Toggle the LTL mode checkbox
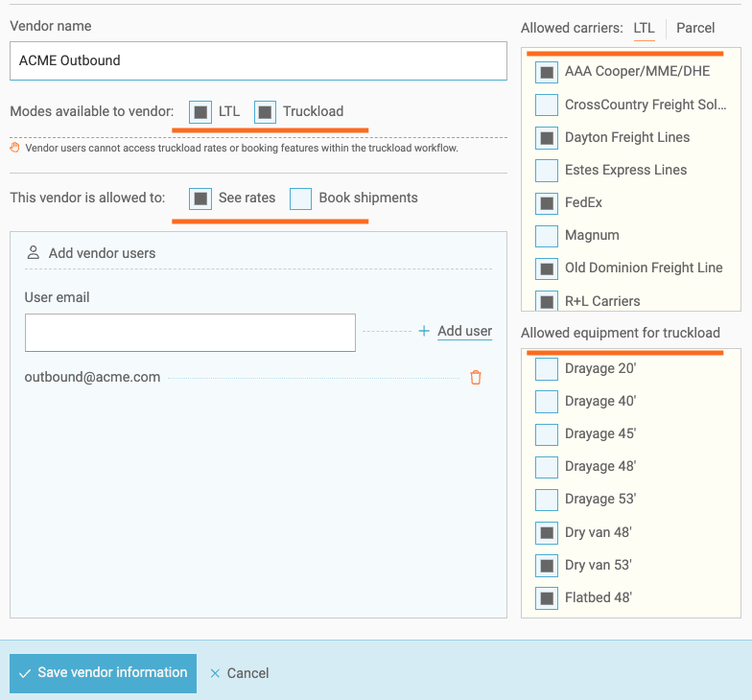This screenshot has height=700, width=752. [x=200, y=112]
